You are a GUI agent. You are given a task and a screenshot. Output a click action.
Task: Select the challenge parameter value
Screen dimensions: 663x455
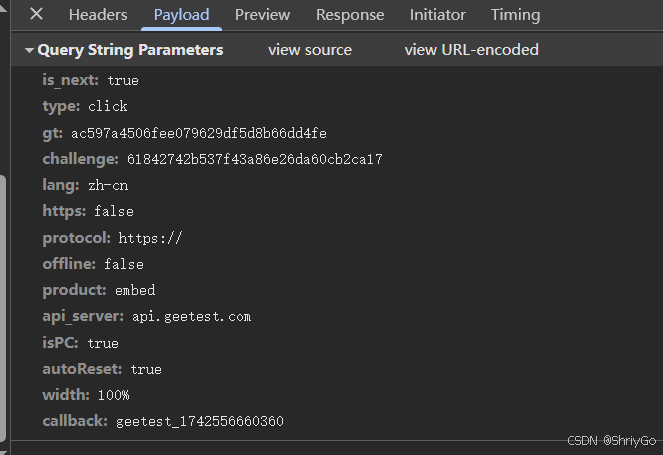pyautogui.click(x=255, y=159)
